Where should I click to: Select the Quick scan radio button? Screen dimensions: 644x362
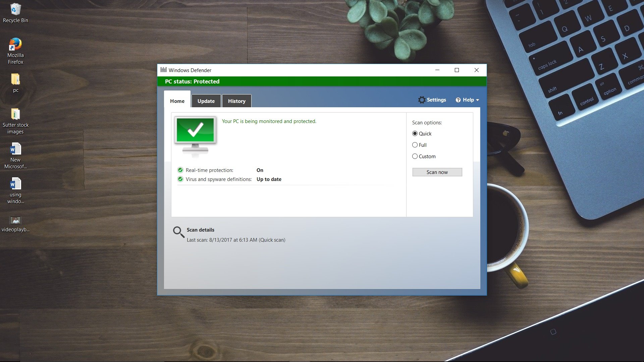pyautogui.click(x=415, y=133)
